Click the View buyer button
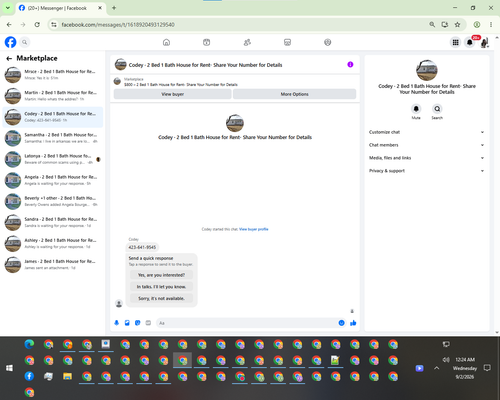This screenshot has height=400, width=500. 172,94
